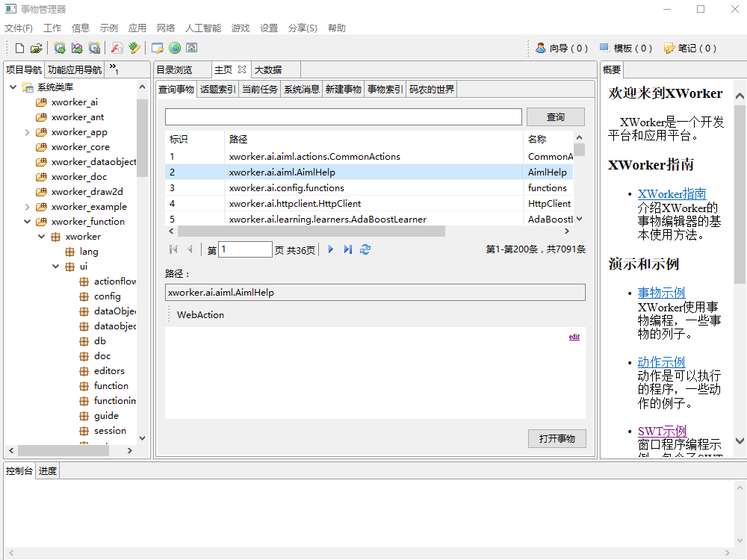Switch to 进度 tab in bottom panel
Image resolution: width=747 pixels, height=560 pixels.
coord(48,471)
